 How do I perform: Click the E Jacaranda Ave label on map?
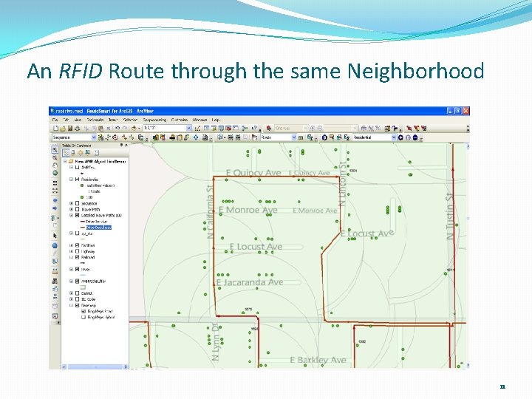[x=250, y=282]
